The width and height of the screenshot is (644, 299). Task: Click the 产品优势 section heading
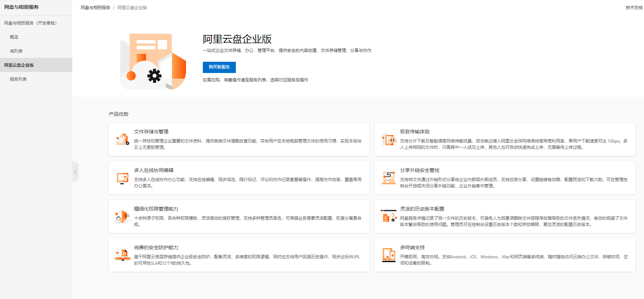point(119,114)
